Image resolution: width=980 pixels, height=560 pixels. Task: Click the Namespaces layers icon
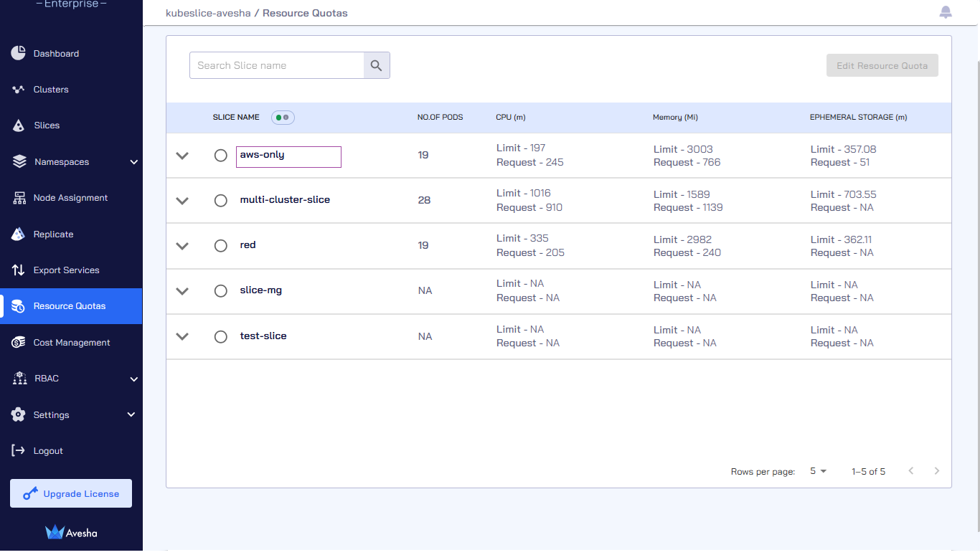click(19, 162)
